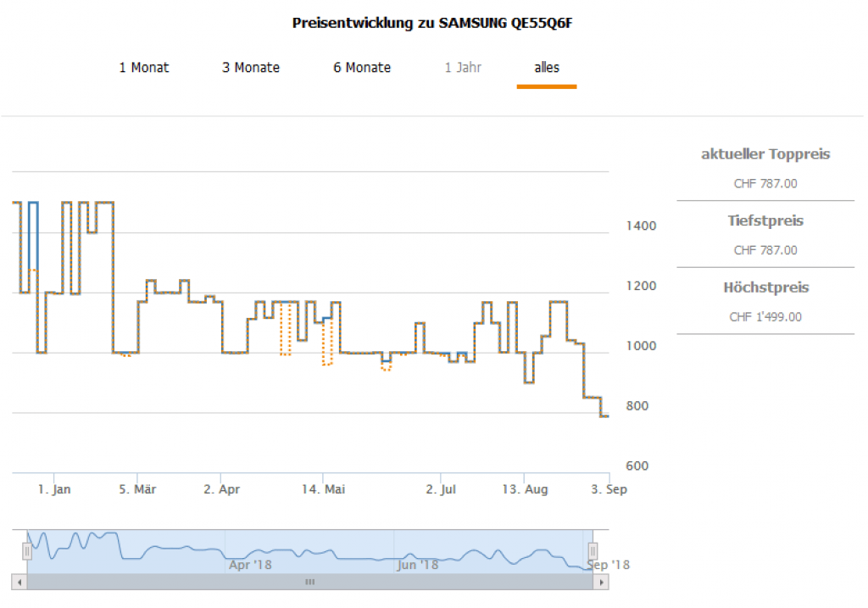This screenshot has height=608, width=868.
Task: Click the CHF 1'499.00 highest price value
Action: pyautogui.click(x=765, y=317)
